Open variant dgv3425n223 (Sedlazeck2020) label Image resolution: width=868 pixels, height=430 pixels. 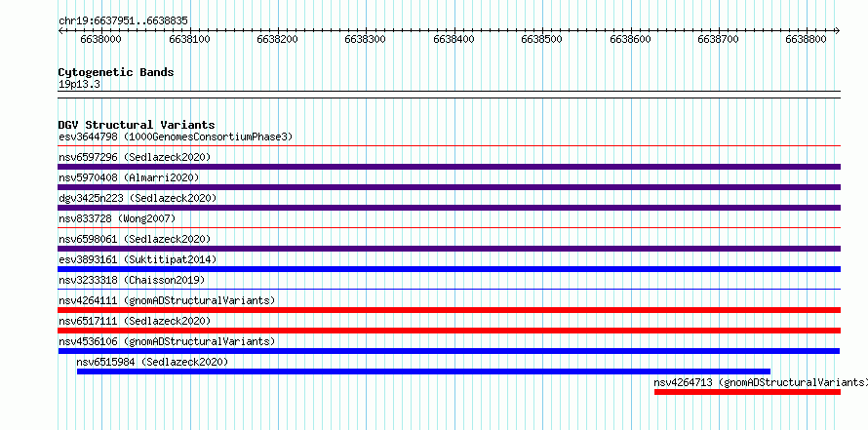click(138, 198)
